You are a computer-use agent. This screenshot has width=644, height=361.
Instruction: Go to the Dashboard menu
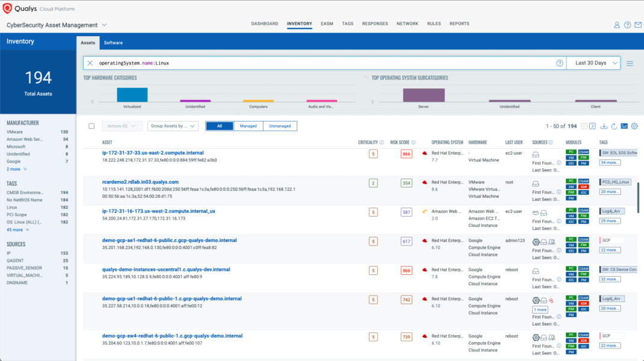(x=264, y=24)
